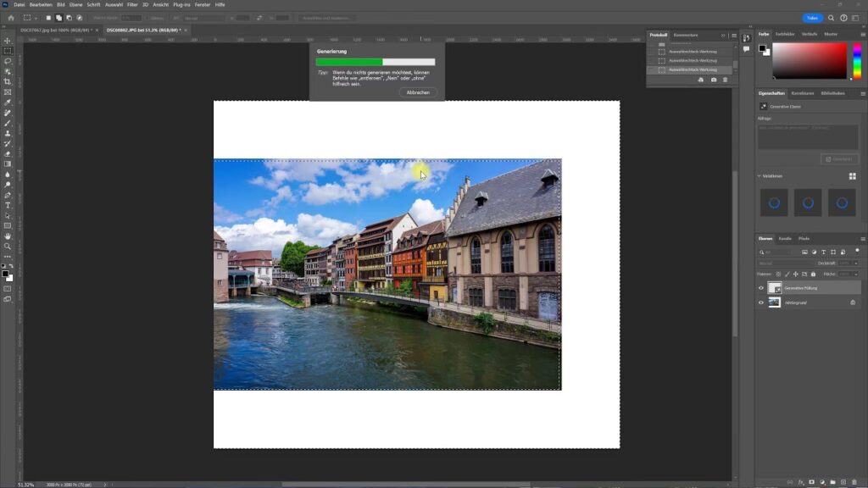Hide the Generative Füllung layer

(x=760, y=288)
